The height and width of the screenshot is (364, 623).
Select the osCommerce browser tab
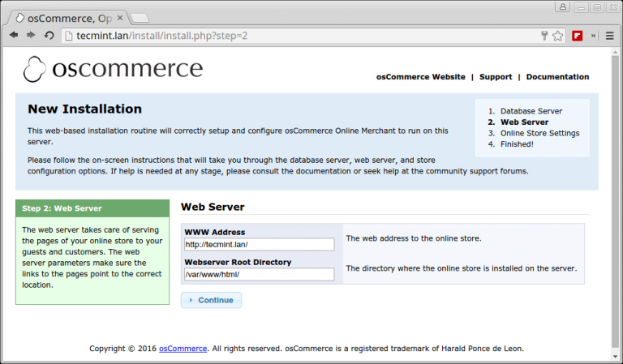point(65,17)
